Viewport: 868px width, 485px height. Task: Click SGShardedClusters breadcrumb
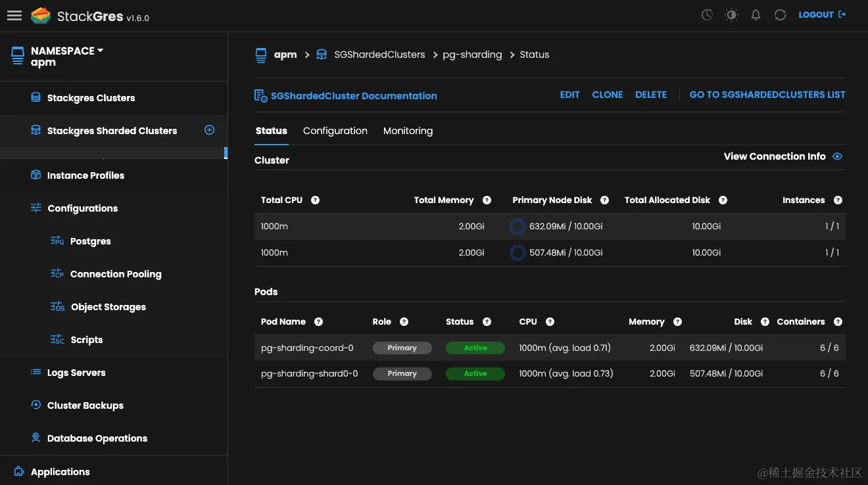point(379,55)
